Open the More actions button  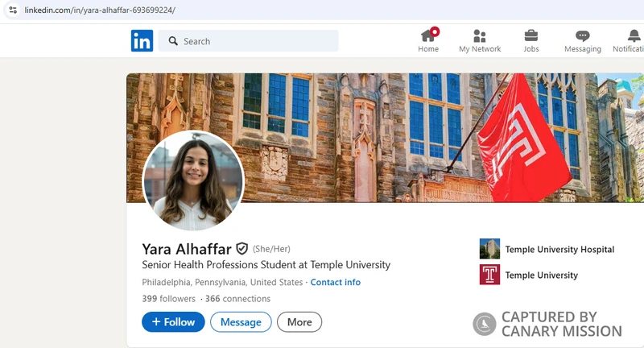coord(299,321)
